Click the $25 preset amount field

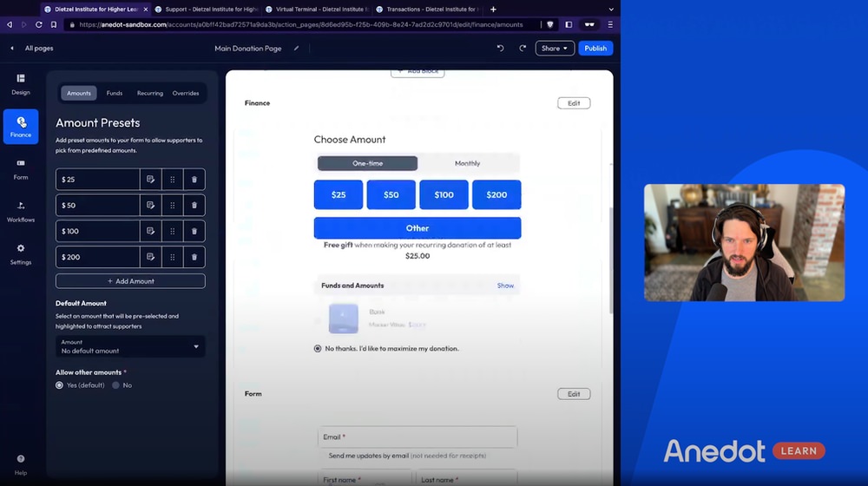tap(97, 180)
